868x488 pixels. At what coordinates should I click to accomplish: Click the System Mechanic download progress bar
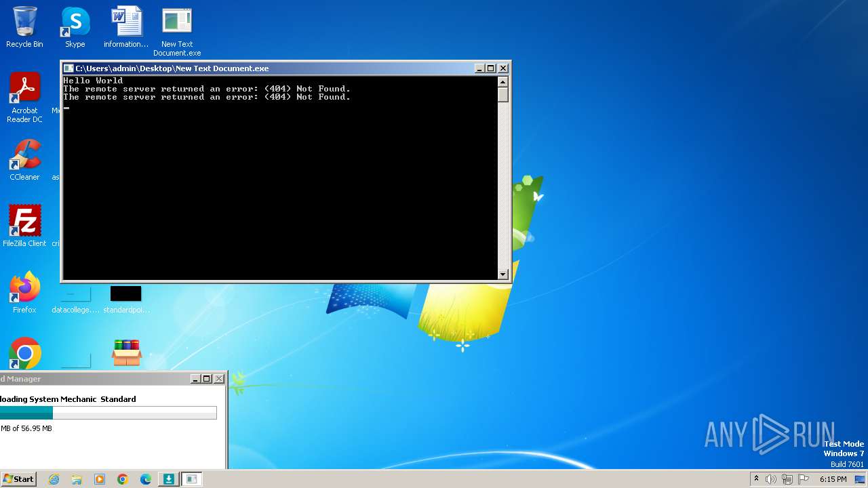(x=108, y=413)
